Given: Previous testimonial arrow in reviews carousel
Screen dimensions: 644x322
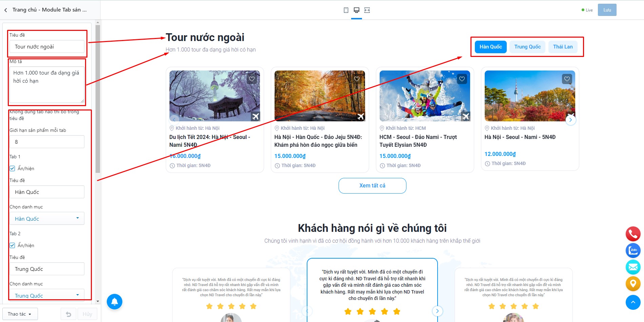Looking at the screenshot, I should click(307, 311).
